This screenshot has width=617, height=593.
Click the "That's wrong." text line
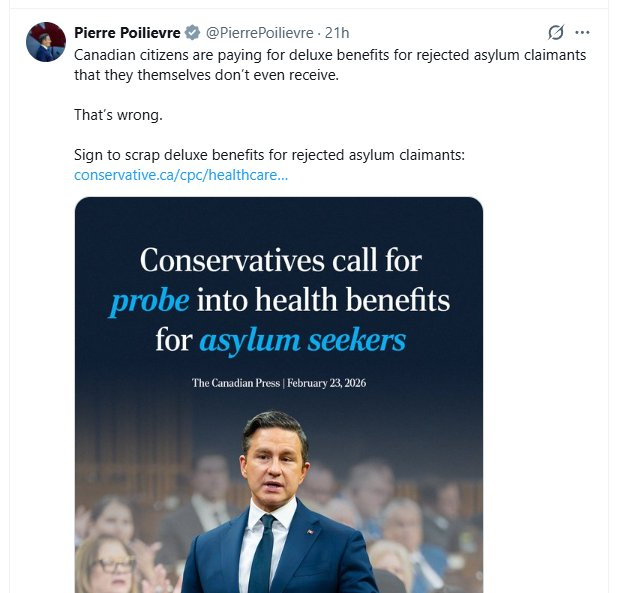point(118,115)
